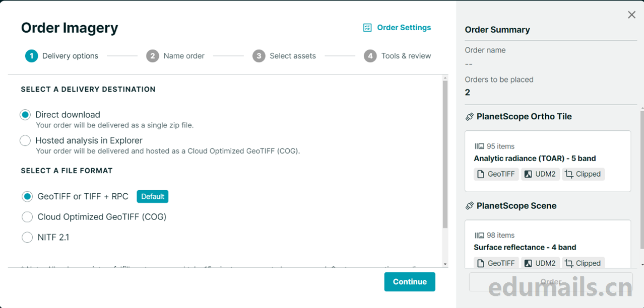Click the 98 items image stack icon
644x308 pixels.
coord(479,236)
